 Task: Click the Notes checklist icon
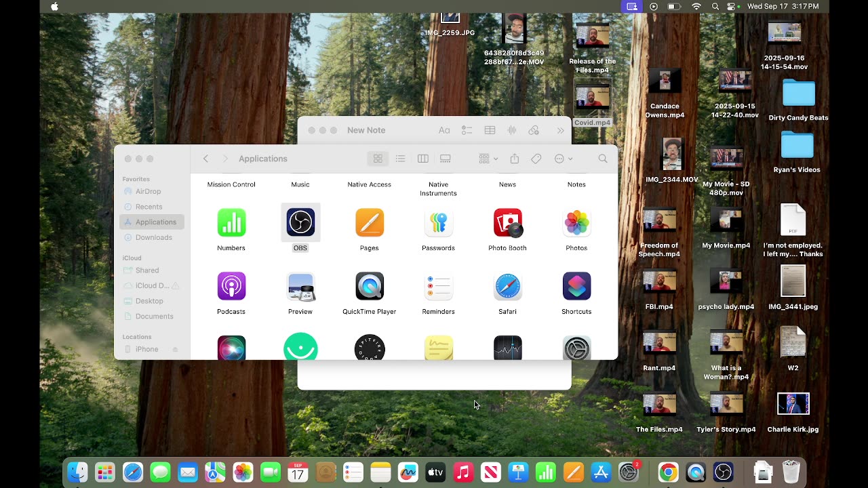point(467,130)
